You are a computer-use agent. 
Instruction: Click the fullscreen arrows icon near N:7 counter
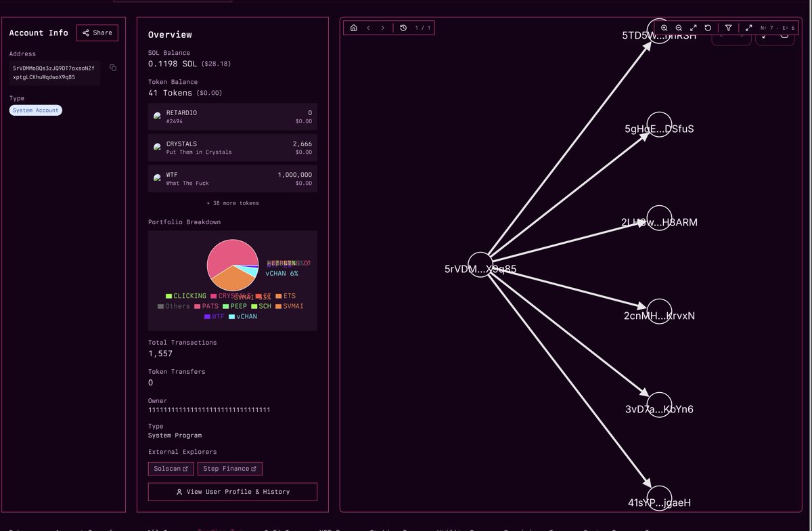point(749,28)
